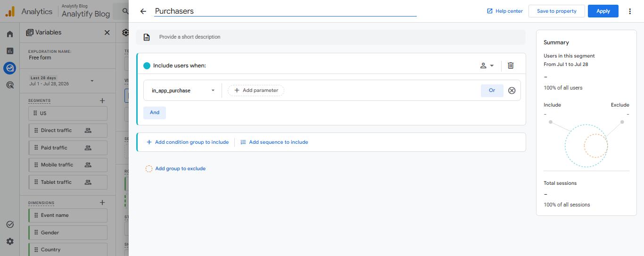Click the Free form exploration name
Viewport: 644px width, 256px height.
(40, 58)
